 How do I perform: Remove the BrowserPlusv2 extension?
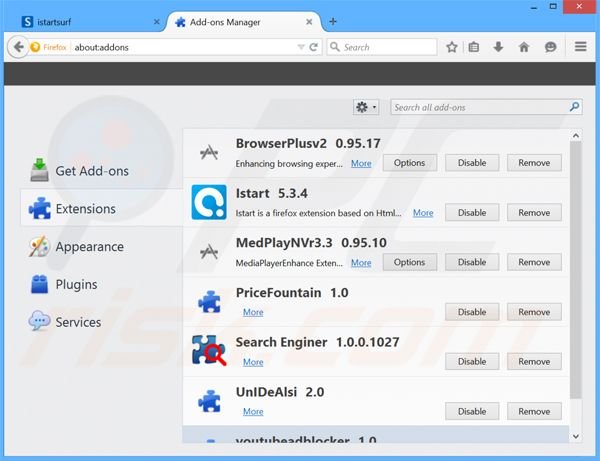point(534,163)
